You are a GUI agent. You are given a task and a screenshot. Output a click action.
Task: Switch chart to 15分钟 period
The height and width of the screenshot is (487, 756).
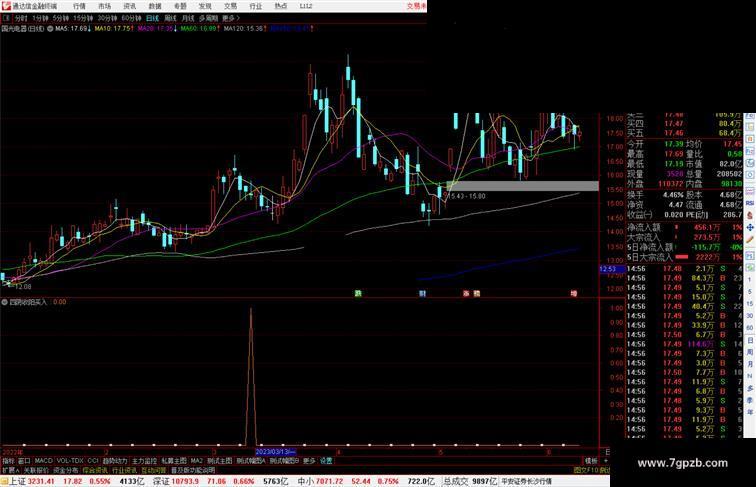click(x=83, y=18)
